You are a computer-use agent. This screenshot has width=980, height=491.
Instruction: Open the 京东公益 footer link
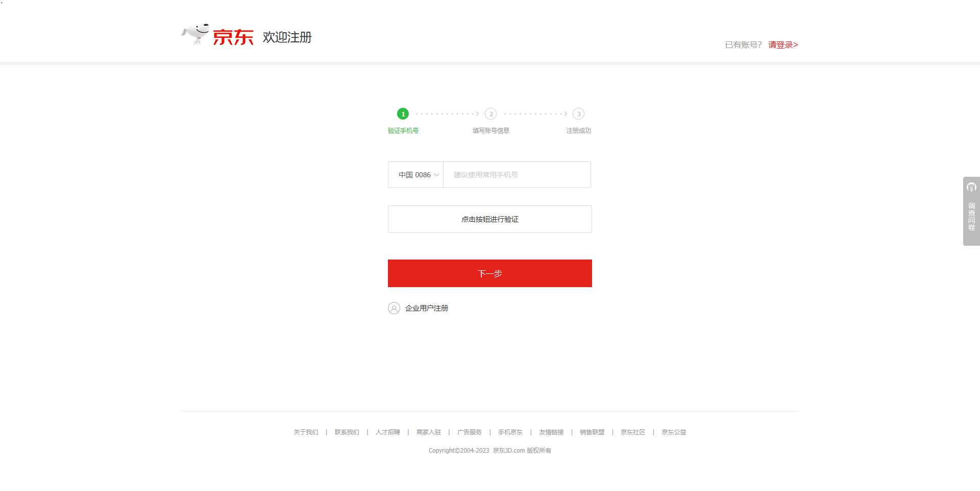pos(674,432)
